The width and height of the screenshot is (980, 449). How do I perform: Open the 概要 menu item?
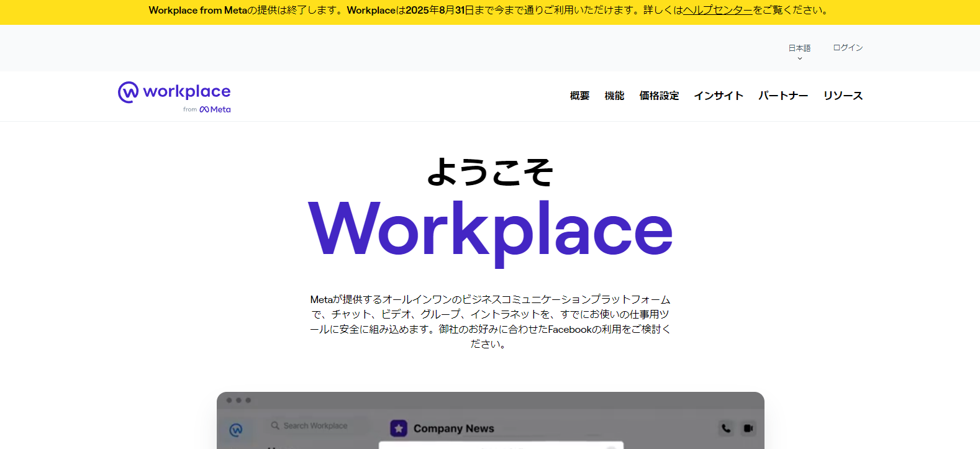tap(579, 96)
